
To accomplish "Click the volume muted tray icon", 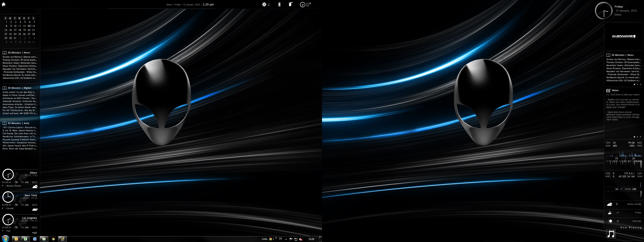I will [301, 239].
